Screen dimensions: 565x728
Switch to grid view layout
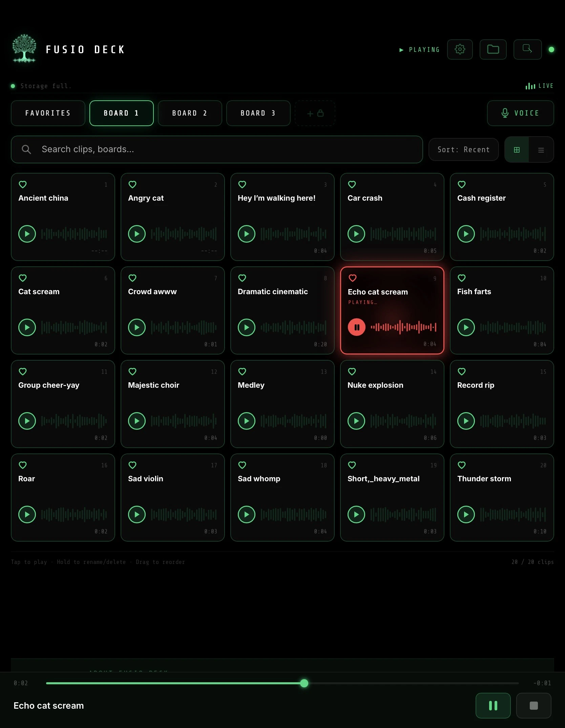(517, 150)
